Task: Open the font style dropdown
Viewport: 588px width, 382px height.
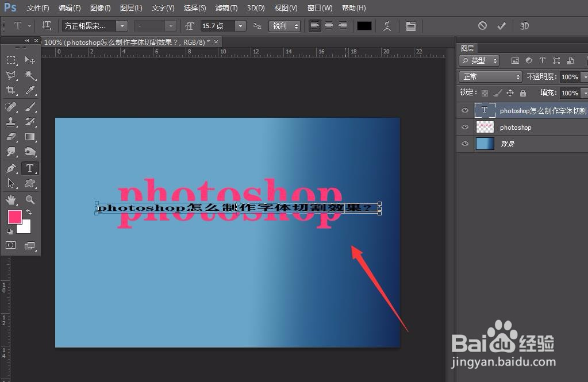Action: [171, 26]
